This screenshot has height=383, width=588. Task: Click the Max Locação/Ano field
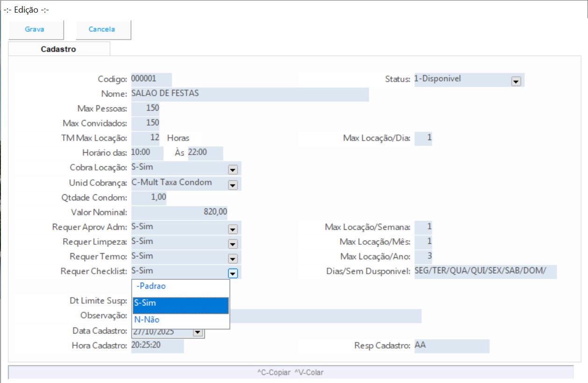[x=423, y=256]
